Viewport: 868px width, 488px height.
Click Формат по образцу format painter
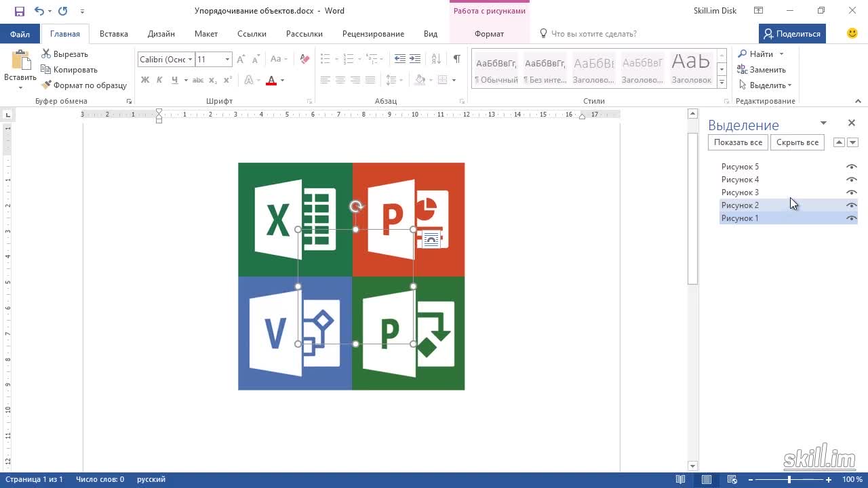pyautogui.click(x=85, y=85)
